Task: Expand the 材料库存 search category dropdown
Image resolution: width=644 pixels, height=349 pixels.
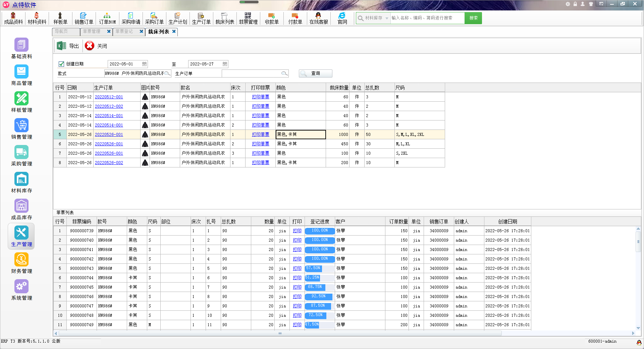Action: 387,18
